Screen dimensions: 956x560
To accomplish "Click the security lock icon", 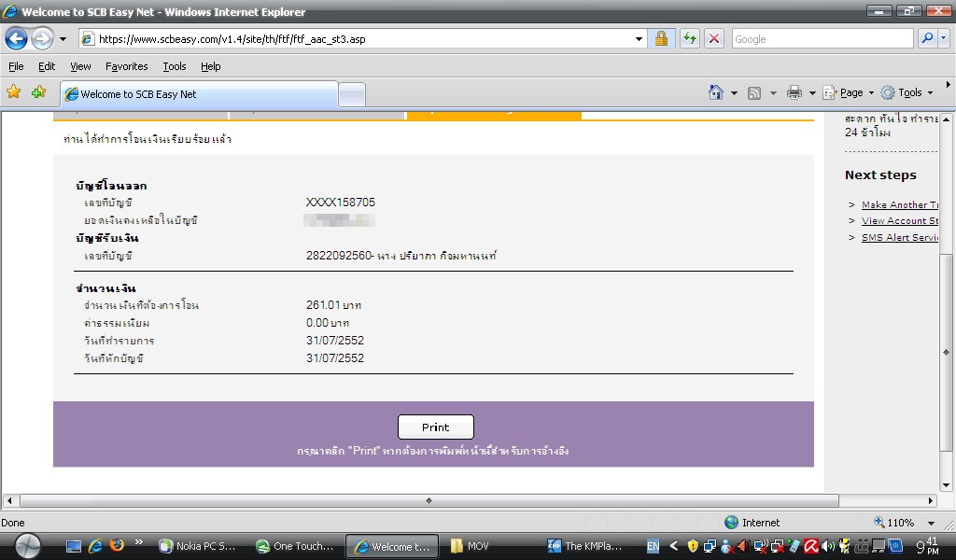I will [661, 39].
